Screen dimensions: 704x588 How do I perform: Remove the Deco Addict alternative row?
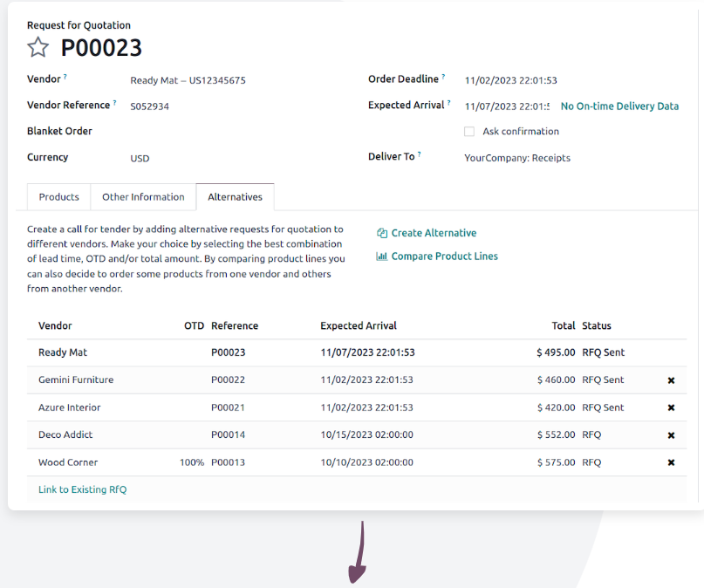point(671,435)
